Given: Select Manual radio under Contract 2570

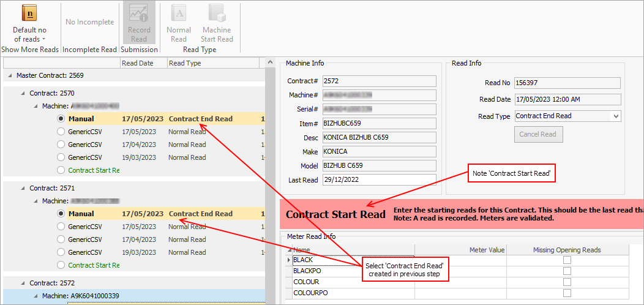Looking at the screenshot, I should 61,119.
